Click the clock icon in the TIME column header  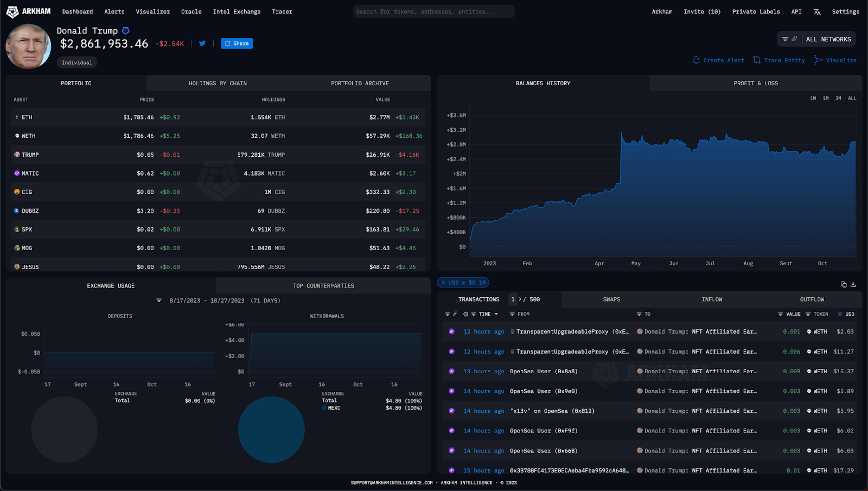pyautogui.click(x=466, y=314)
